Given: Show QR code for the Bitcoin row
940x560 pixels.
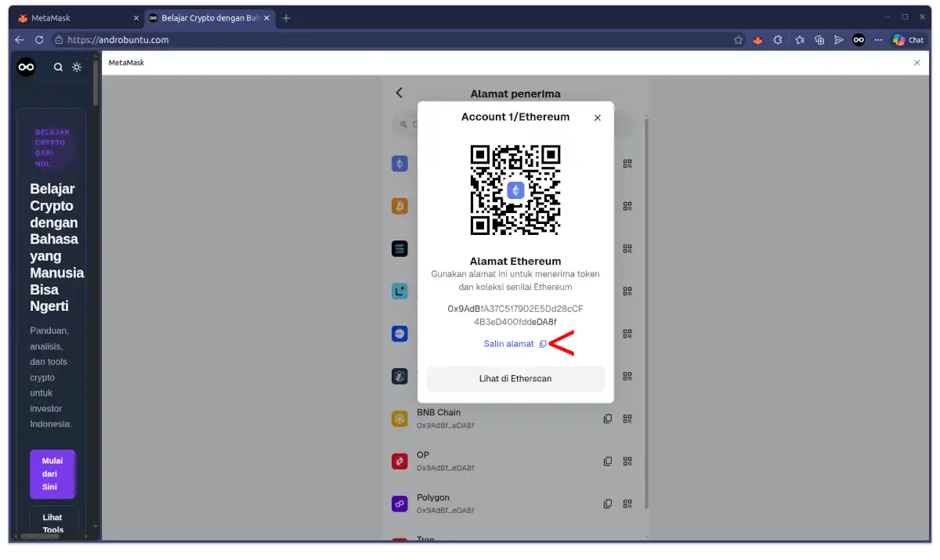Looking at the screenshot, I should 627,206.
